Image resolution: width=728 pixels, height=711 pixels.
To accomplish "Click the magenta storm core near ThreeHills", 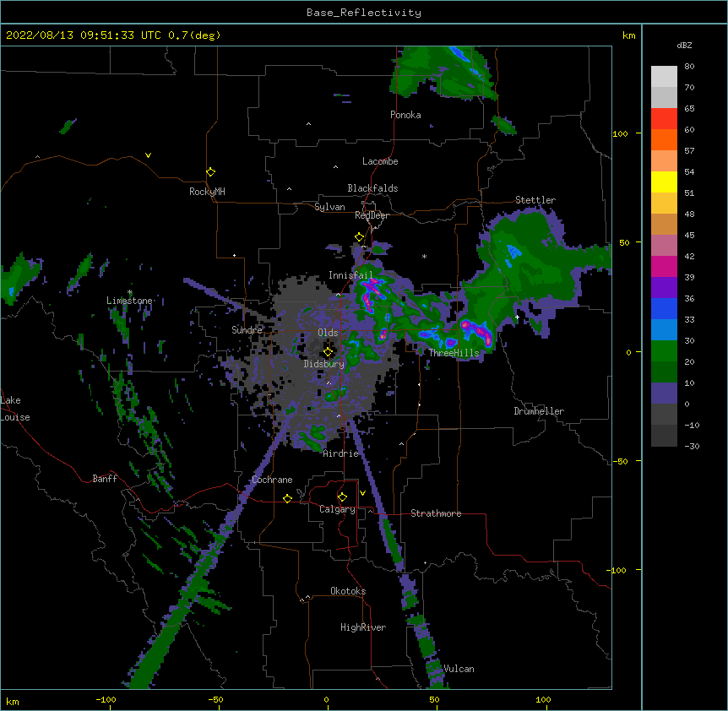I will tap(478, 332).
